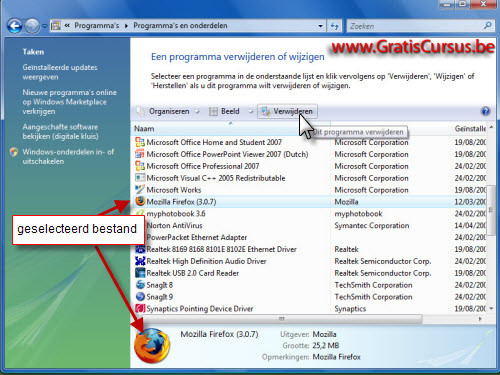The image size is (500, 375).
Task: Open Geïnstalleerde updates weergeven link
Action: click(60, 72)
